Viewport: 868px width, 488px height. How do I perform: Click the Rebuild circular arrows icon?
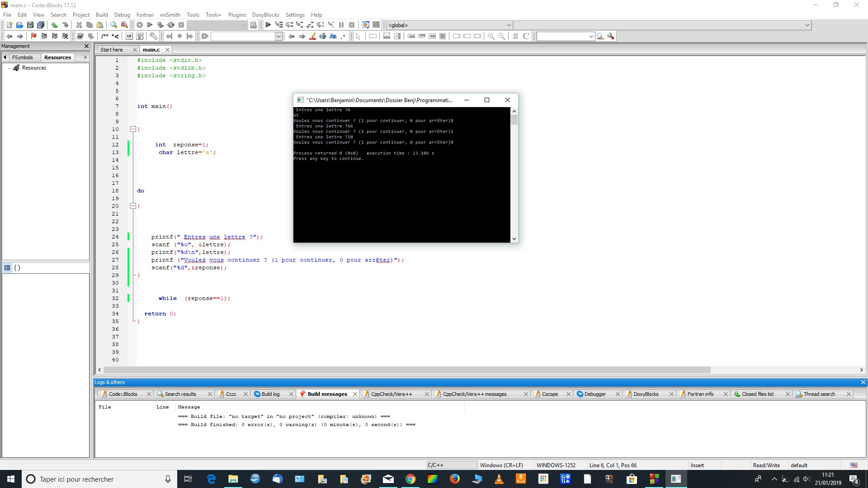[171, 25]
